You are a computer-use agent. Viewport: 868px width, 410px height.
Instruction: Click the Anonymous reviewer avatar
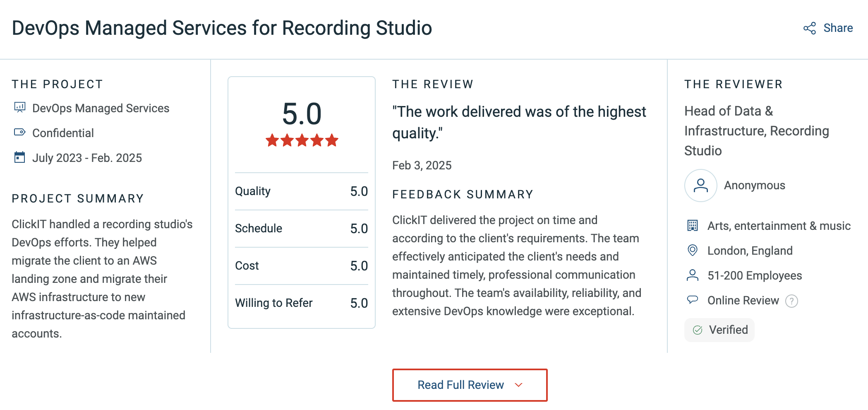[700, 186]
